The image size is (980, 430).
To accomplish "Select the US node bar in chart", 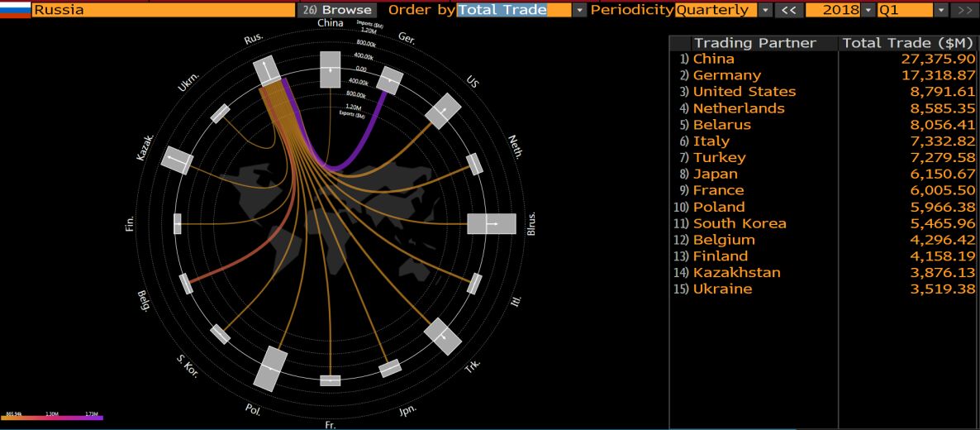I will pos(443,112).
